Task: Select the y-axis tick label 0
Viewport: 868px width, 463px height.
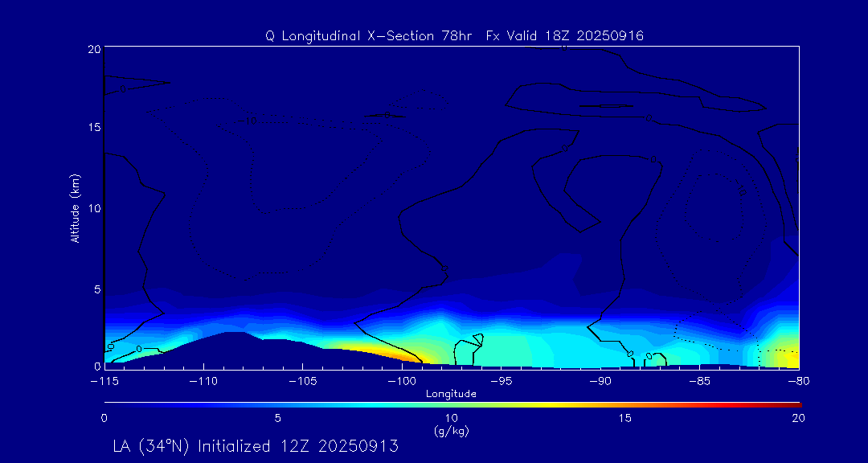Action: point(96,366)
